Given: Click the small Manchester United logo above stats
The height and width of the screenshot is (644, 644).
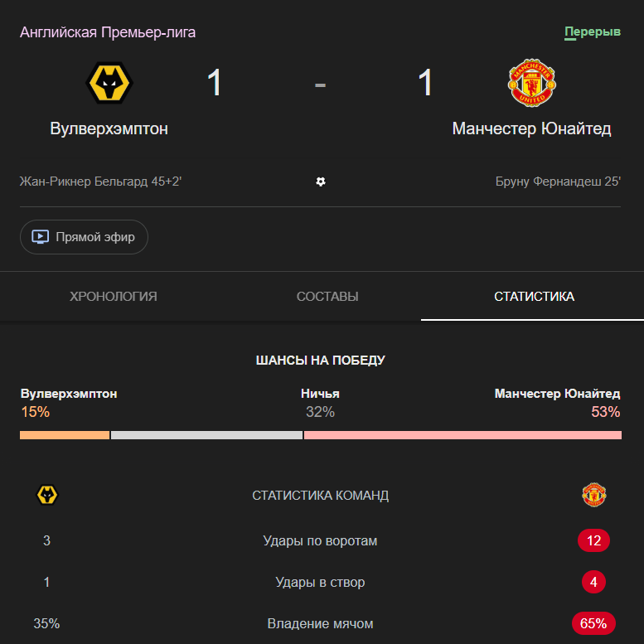Looking at the screenshot, I should click(593, 496).
